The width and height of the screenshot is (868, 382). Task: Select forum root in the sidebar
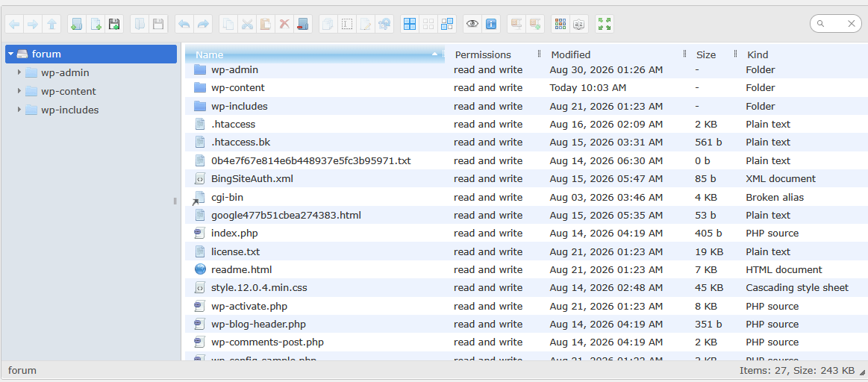tap(91, 54)
